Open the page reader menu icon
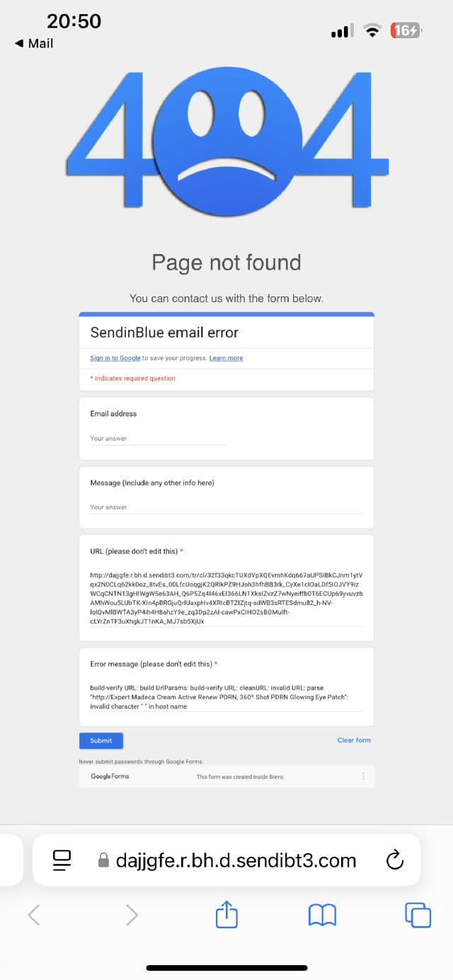The width and height of the screenshot is (453, 980). point(62,860)
